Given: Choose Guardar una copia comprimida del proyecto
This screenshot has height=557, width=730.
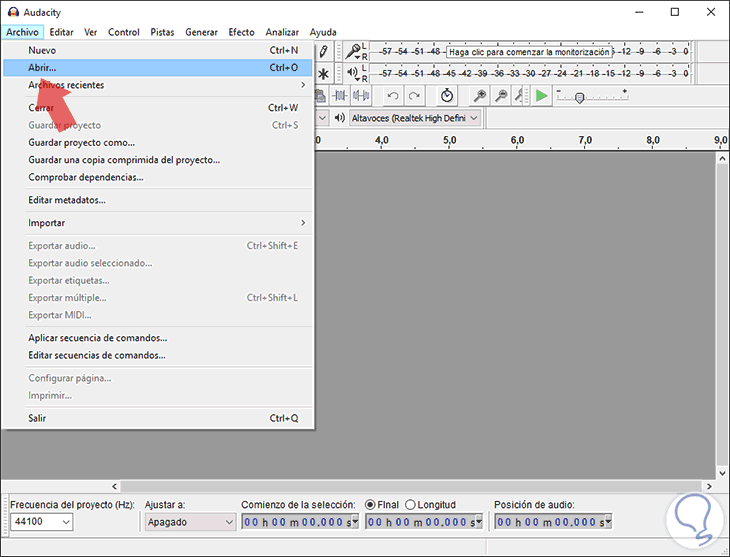Looking at the screenshot, I should (x=158, y=160).
